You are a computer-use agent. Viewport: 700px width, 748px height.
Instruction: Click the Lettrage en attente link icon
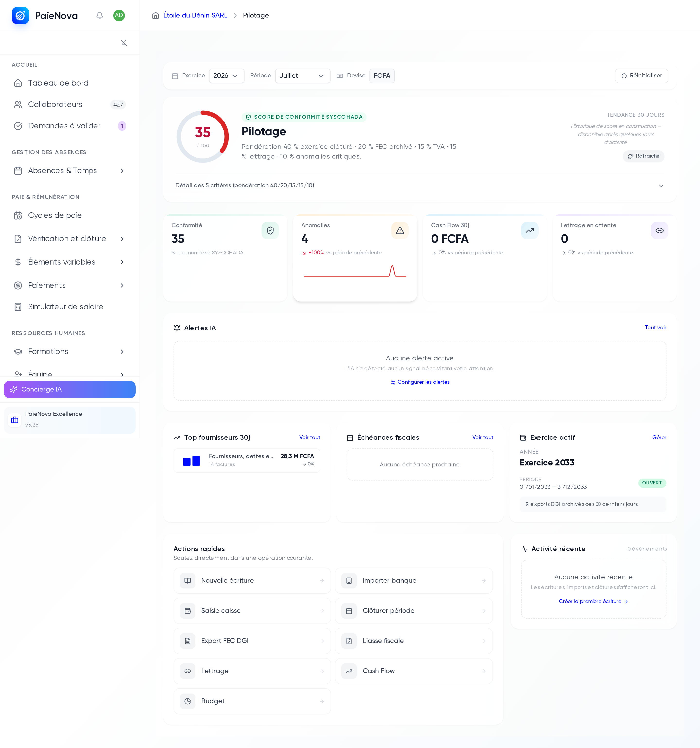pos(659,230)
